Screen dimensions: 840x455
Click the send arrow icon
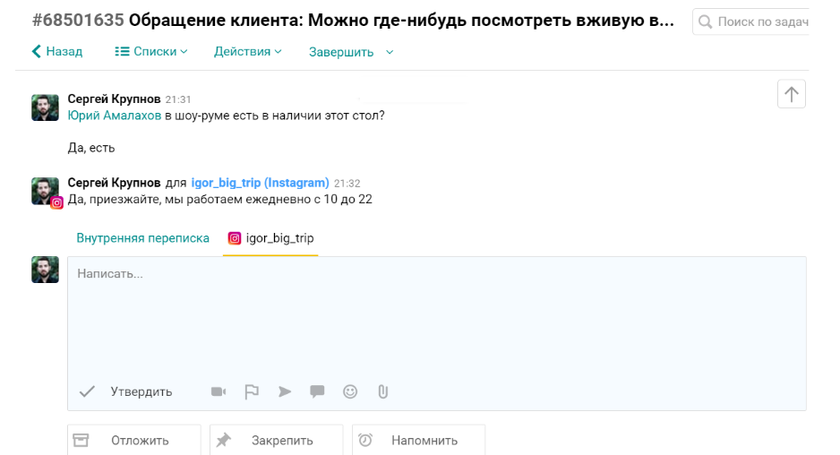(x=285, y=392)
